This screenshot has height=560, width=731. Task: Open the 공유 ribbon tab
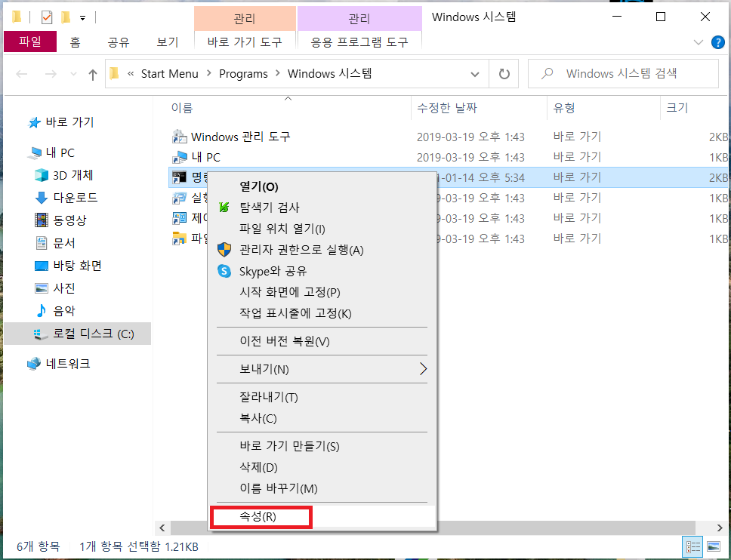click(x=119, y=42)
